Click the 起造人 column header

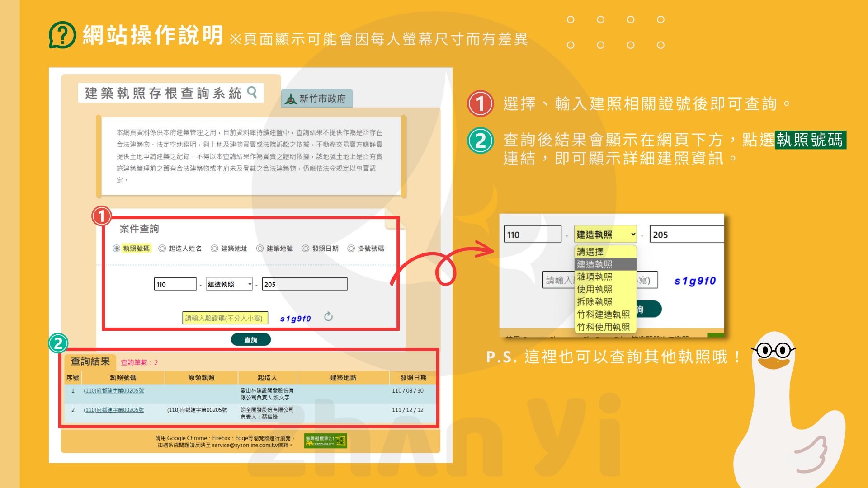coord(267,378)
